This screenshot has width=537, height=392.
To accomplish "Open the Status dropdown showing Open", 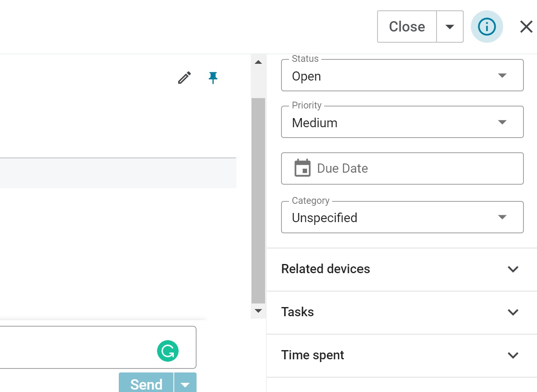I will (x=402, y=76).
